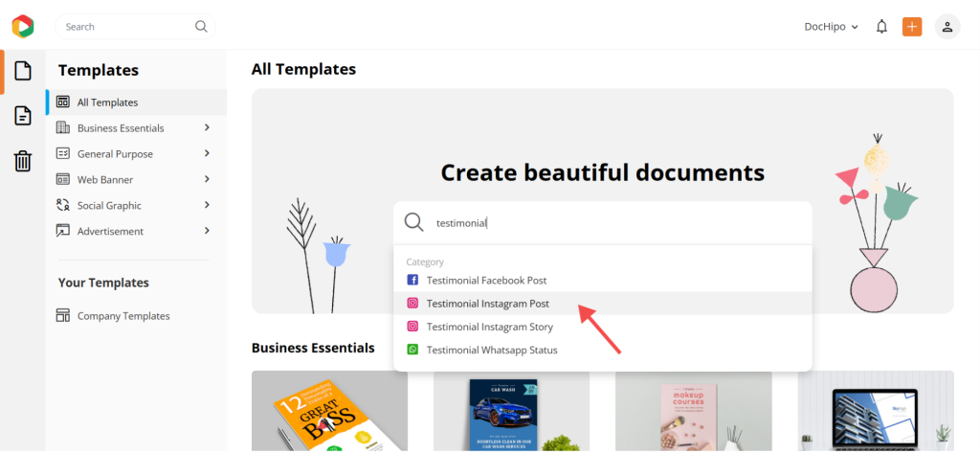
Task: Expand the Business Essentials category chevron
Action: 207,127
